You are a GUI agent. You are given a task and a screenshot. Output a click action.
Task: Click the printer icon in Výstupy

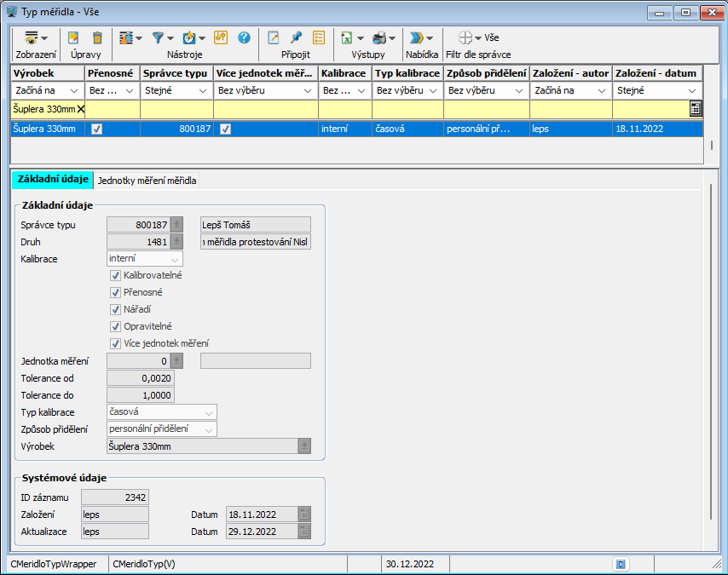point(380,37)
